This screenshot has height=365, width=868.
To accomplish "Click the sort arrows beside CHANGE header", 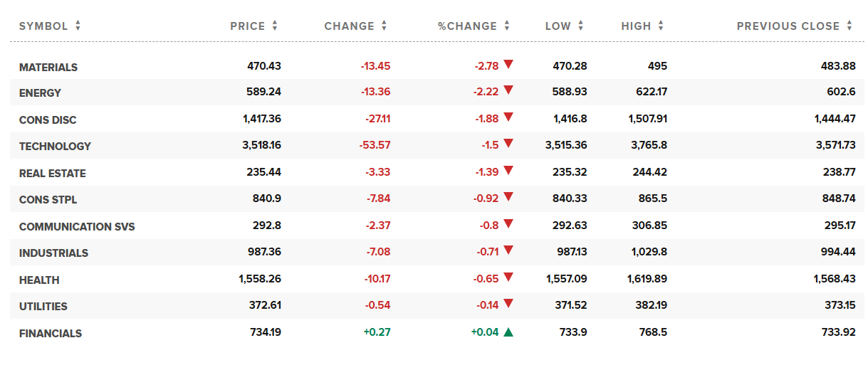I will click(385, 26).
